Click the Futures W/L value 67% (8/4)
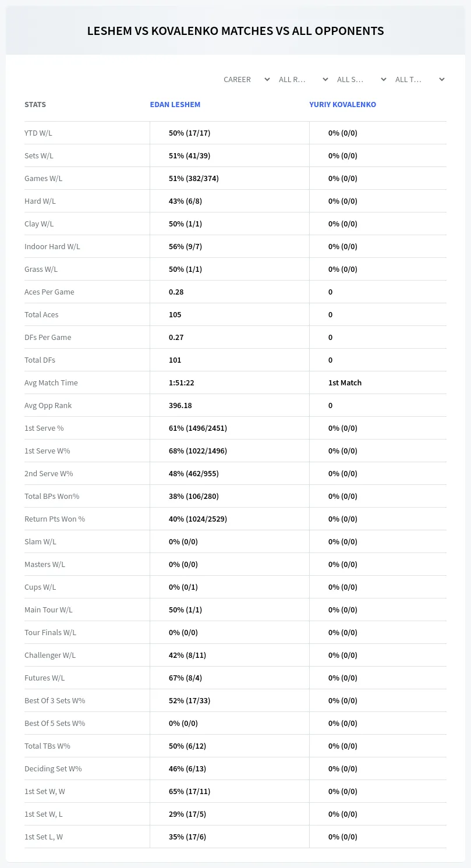The width and height of the screenshot is (471, 868). point(186,678)
